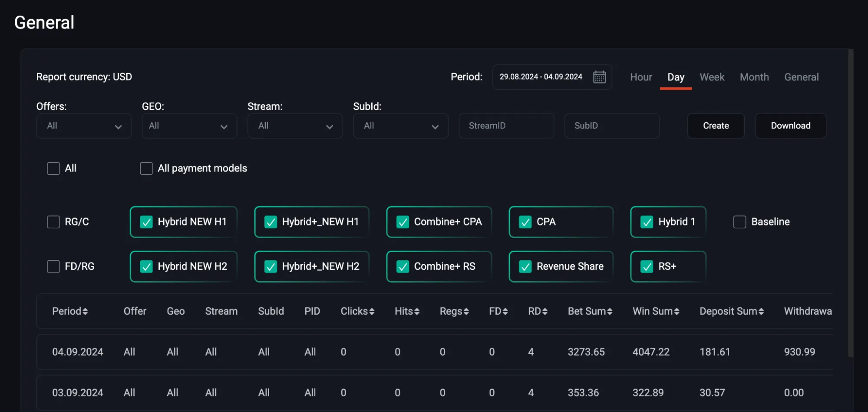Focus the SubID input field
This screenshot has width=868, height=412.
click(612, 126)
